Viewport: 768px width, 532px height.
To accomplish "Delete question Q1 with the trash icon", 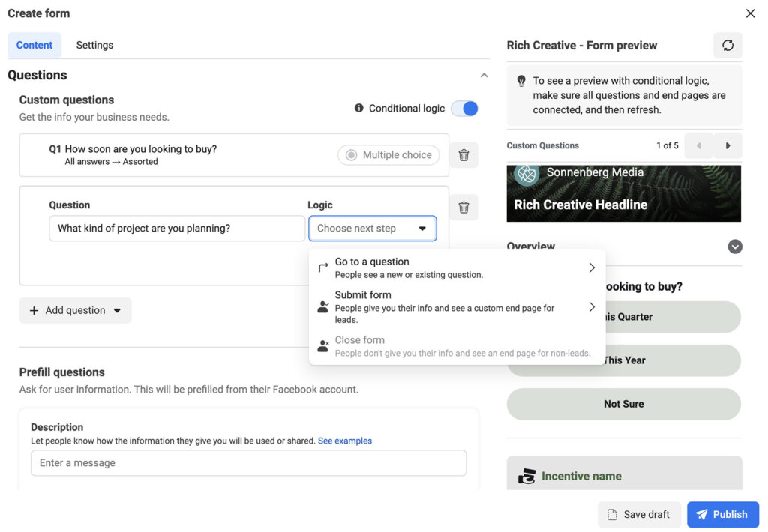I will tap(463, 154).
